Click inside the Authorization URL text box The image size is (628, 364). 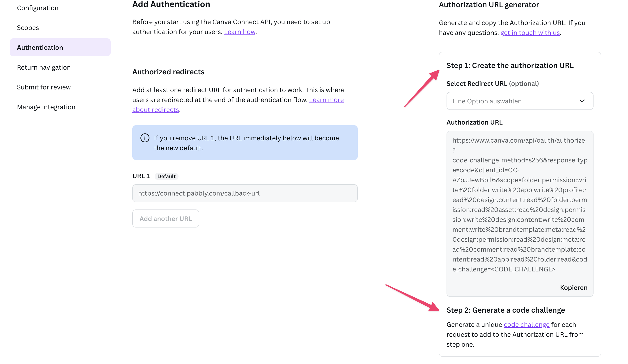tap(520, 214)
